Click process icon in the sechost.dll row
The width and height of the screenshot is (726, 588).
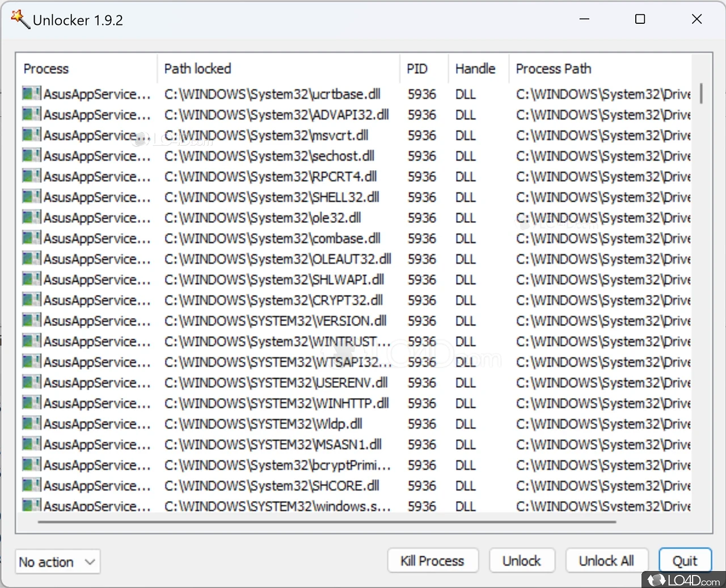click(32, 155)
